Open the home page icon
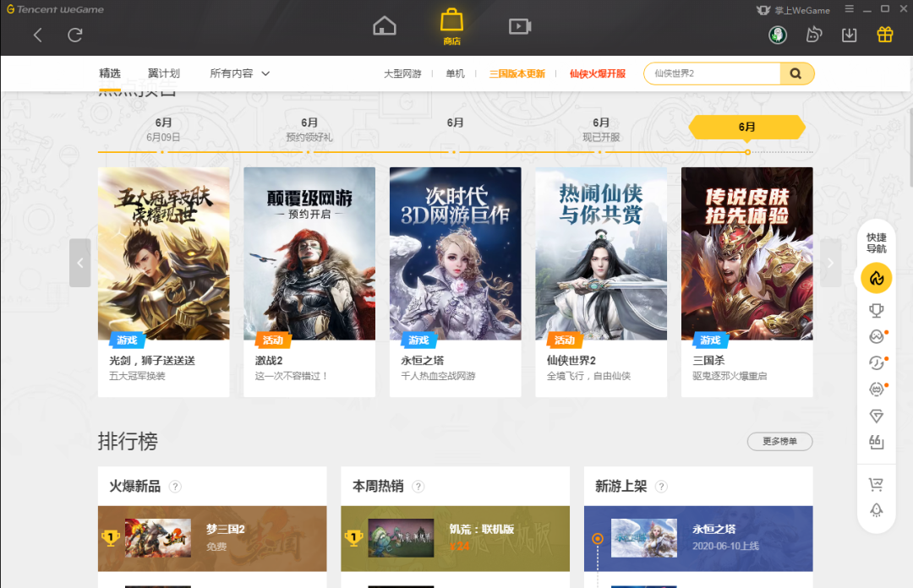This screenshot has width=913, height=588. (385, 26)
